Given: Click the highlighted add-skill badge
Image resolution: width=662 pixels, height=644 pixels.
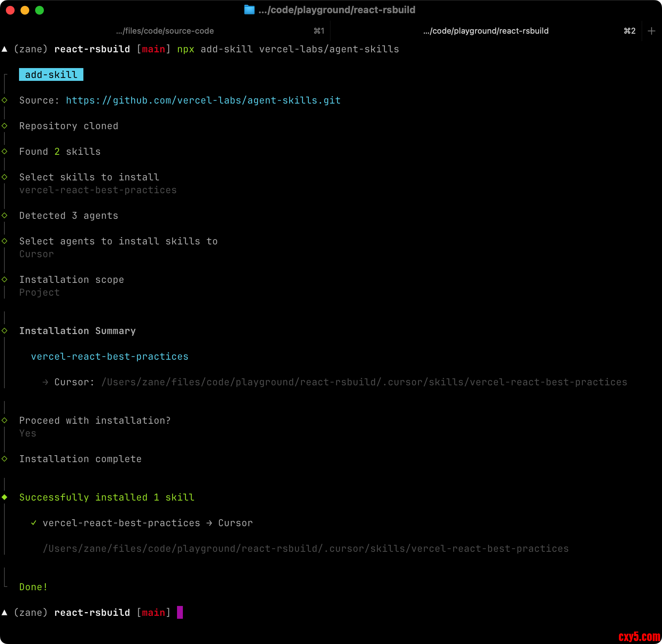Looking at the screenshot, I should point(51,75).
